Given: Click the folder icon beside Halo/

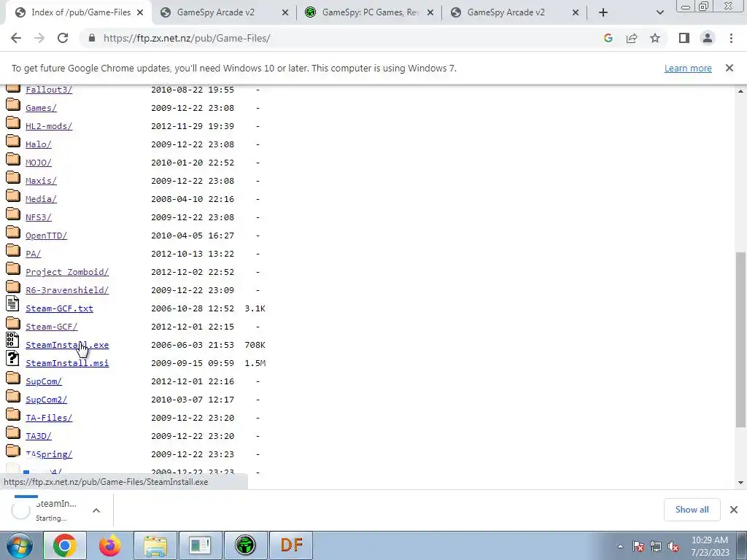Looking at the screenshot, I should 13,142.
